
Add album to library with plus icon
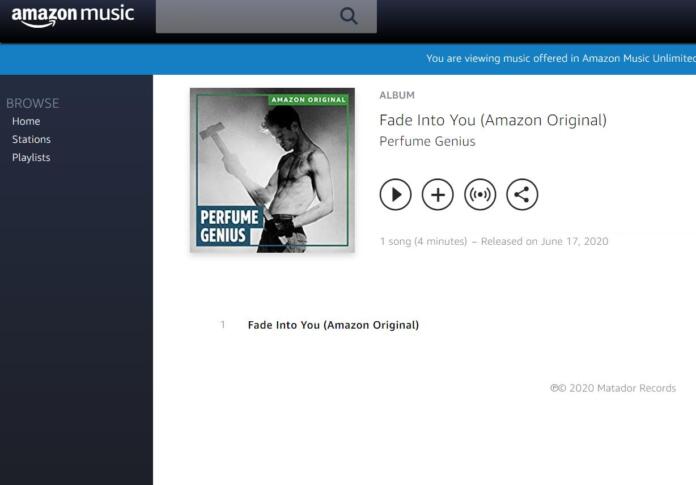click(438, 194)
